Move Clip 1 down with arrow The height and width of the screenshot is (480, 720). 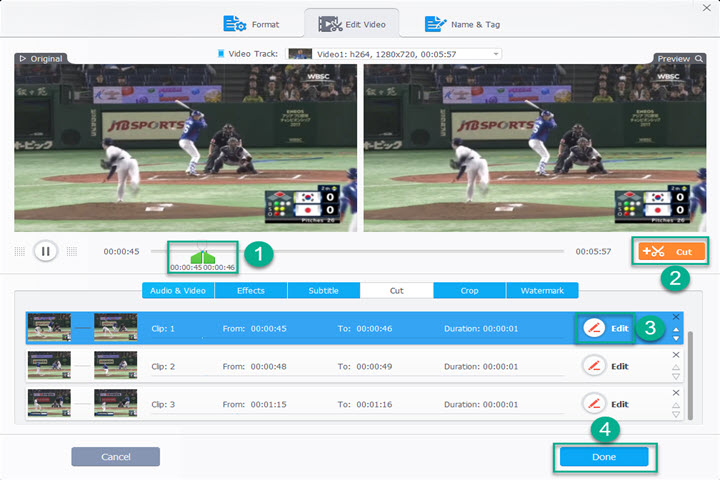pos(676,338)
